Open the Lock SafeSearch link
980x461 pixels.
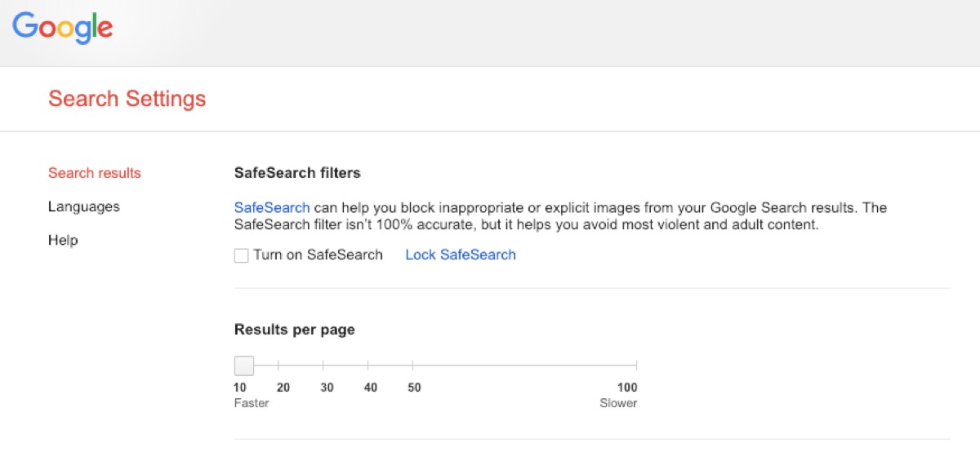460,255
